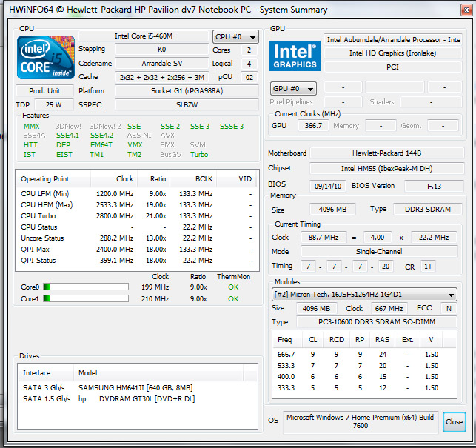Click the Freq column header in module timings
The width and height of the screenshot is (476, 448).
click(287, 340)
